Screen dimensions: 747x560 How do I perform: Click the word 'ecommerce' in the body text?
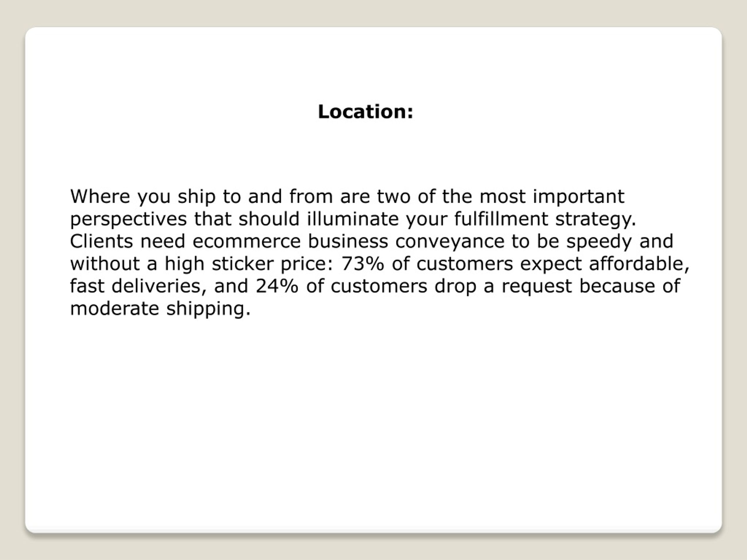pos(247,241)
